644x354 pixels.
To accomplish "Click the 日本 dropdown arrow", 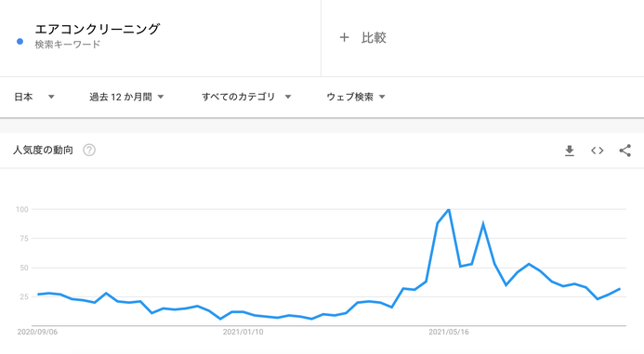I will (x=51, y=97).
